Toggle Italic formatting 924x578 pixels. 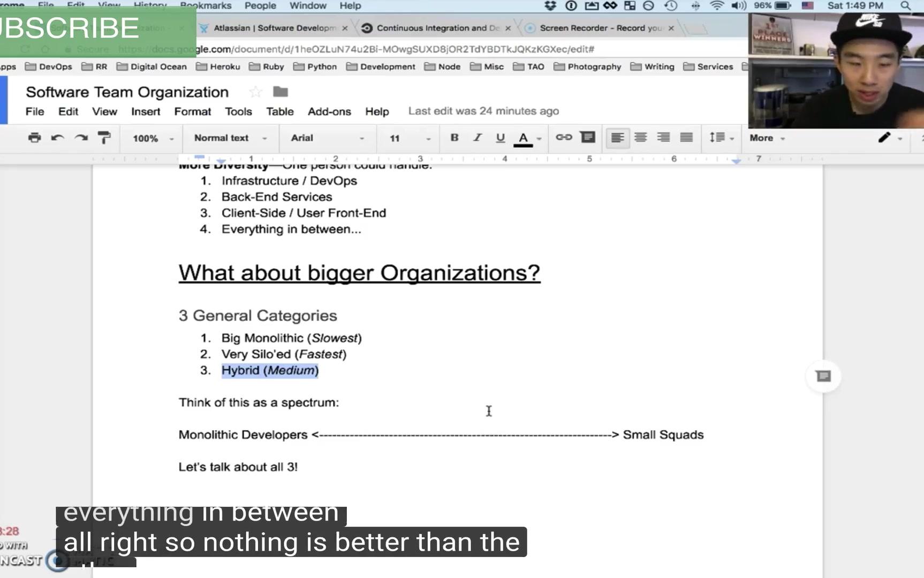click(x=477, y=138)
